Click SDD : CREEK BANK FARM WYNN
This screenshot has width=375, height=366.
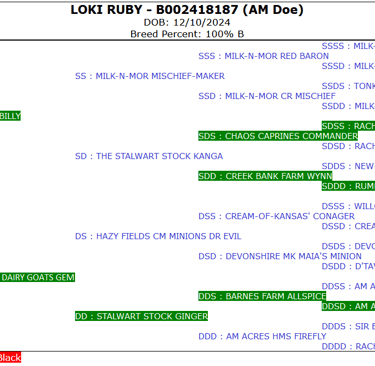265,176
